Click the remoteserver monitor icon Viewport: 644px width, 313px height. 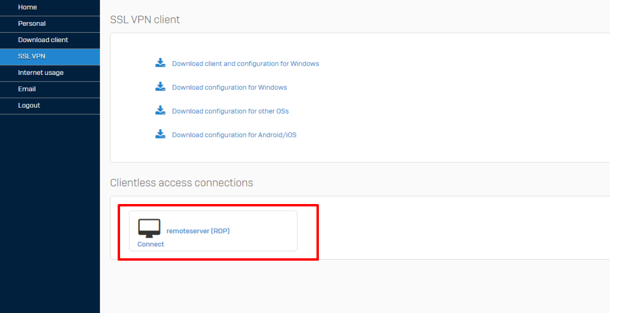coord(149,228)
